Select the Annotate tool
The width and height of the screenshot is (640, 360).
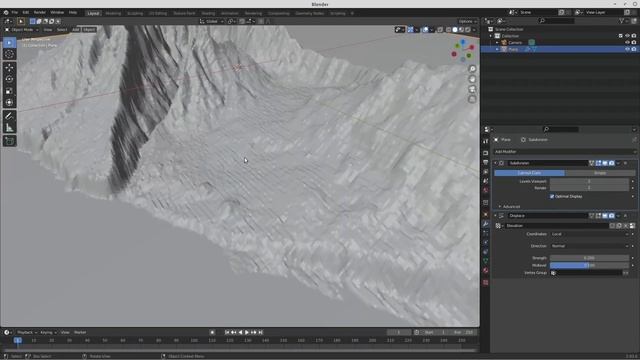pyautogui.click(x=9, y=116)
